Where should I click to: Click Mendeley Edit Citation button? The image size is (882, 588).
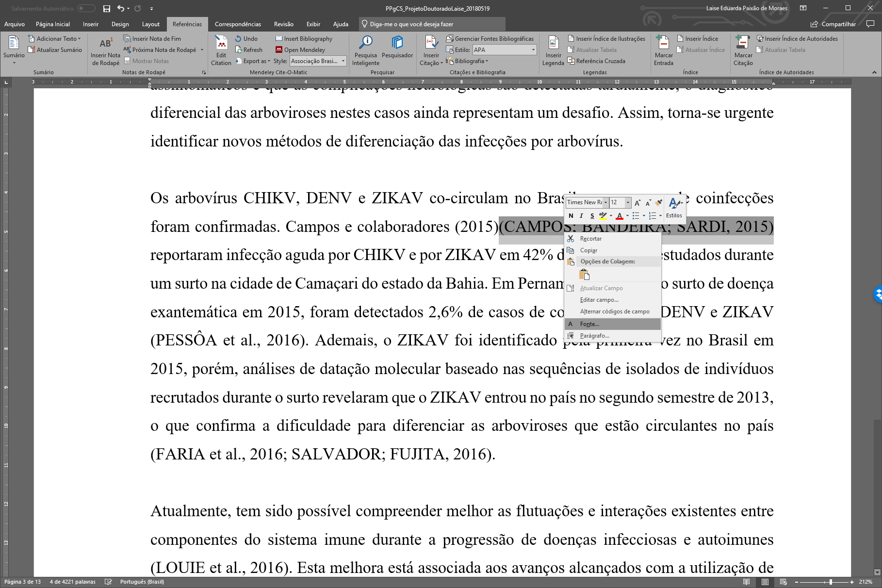pyautogui.click(x=221, y=50)
